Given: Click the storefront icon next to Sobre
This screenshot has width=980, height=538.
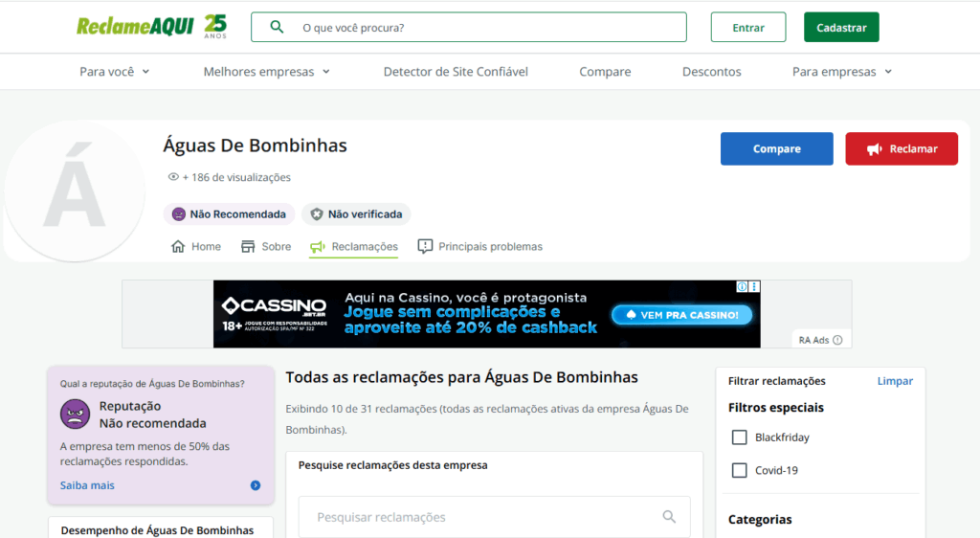Looking at the screenshot, I should pyautogui.click(x=248, y=246).
